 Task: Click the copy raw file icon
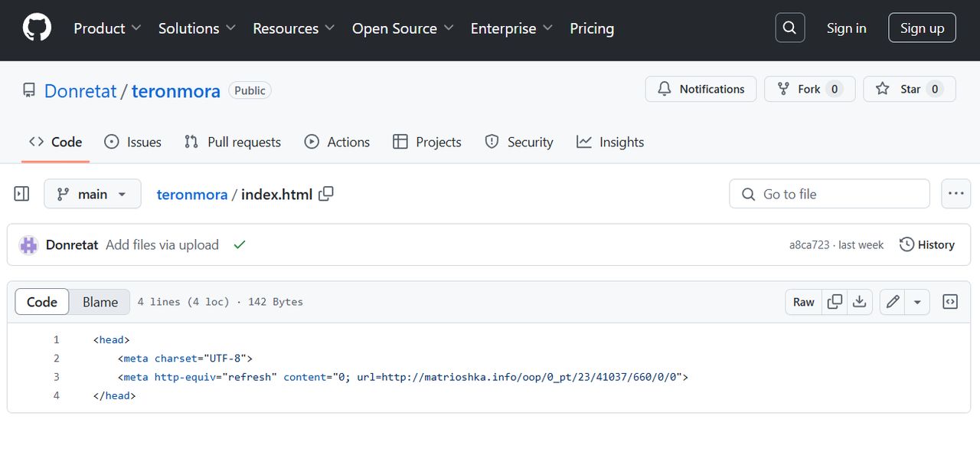pyautogui.click(x=835, y=302)
